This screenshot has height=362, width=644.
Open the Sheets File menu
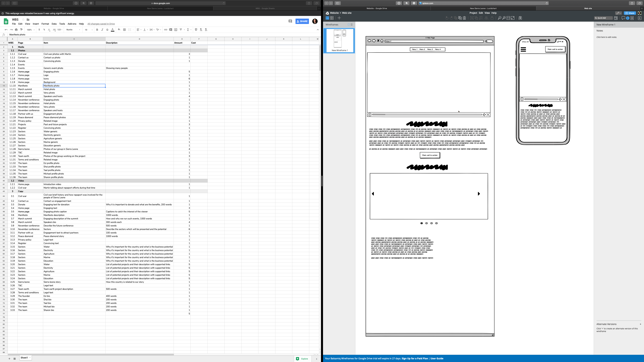[x=14, y=24]
